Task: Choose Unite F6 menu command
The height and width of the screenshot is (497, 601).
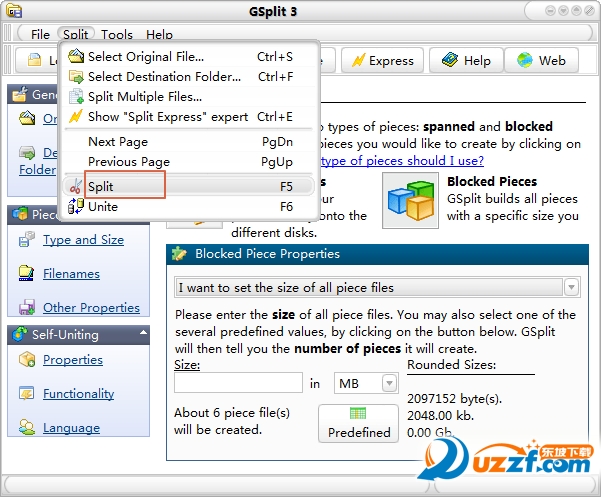Action: click(190, 207)
